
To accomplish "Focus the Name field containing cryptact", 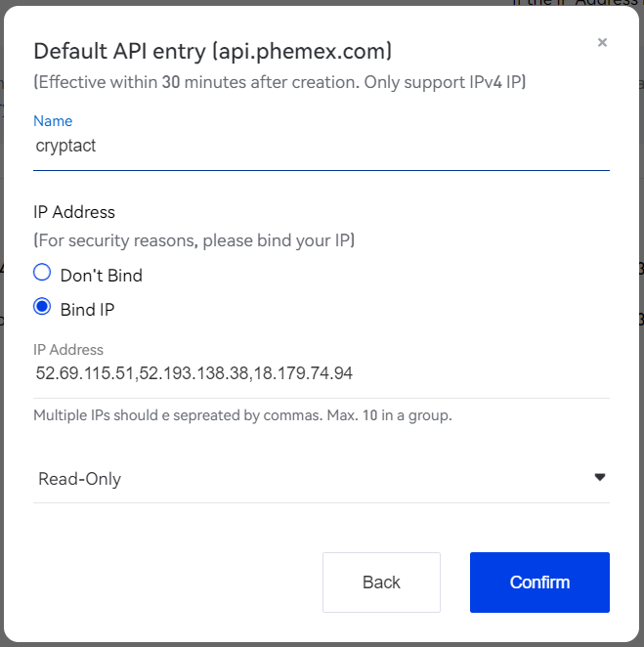I will point(321,146).
